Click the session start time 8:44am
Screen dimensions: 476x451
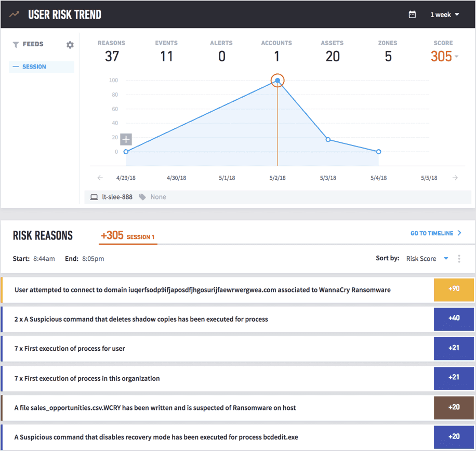(44, 259)
